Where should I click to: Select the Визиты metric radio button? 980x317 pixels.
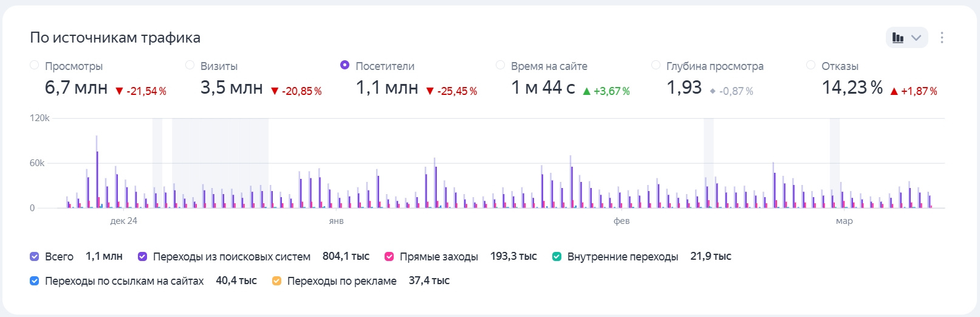(x=190, y=65)
